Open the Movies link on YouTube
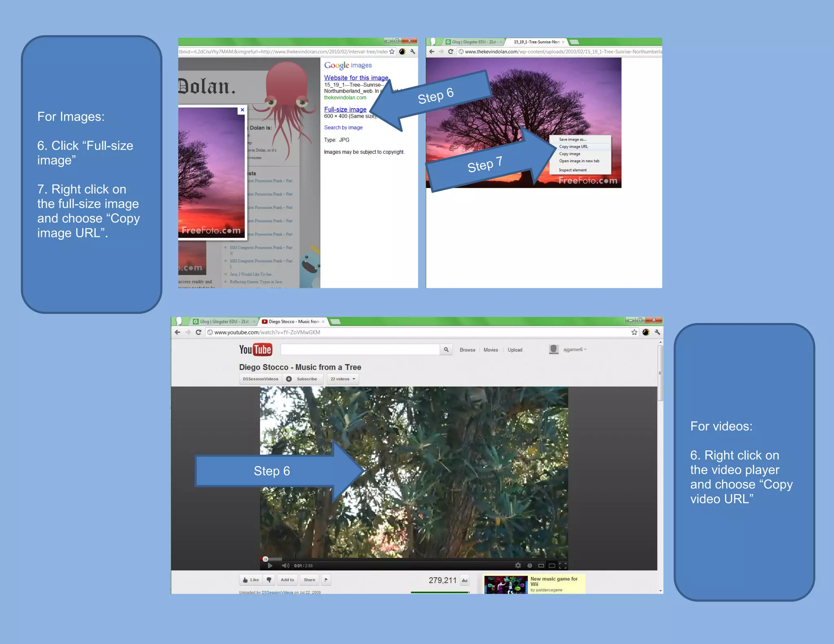 (491, 350)
